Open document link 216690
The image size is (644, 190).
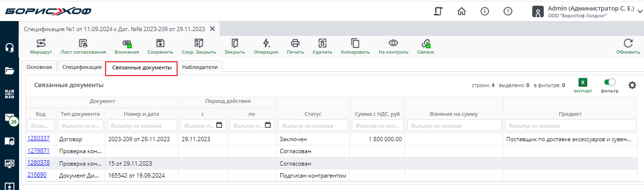[37, 175]
